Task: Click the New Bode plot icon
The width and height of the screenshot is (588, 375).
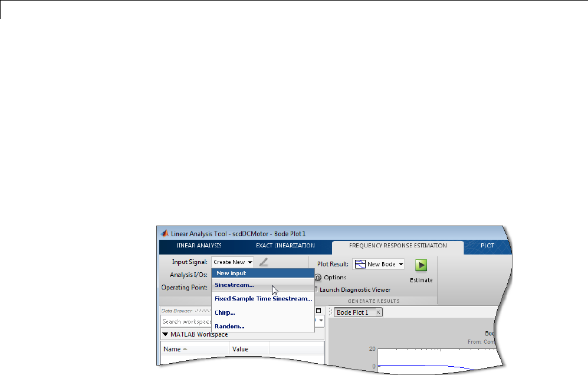Action: [360, 264]
